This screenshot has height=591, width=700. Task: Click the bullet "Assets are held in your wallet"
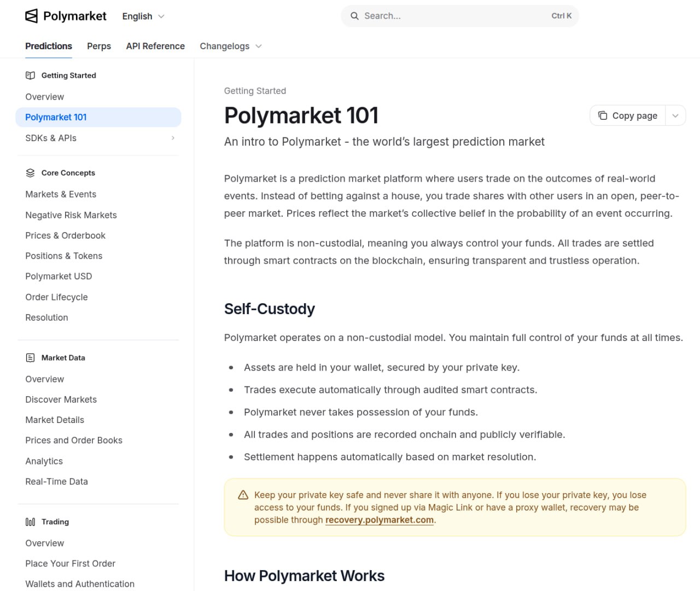[x=382, y=368]
